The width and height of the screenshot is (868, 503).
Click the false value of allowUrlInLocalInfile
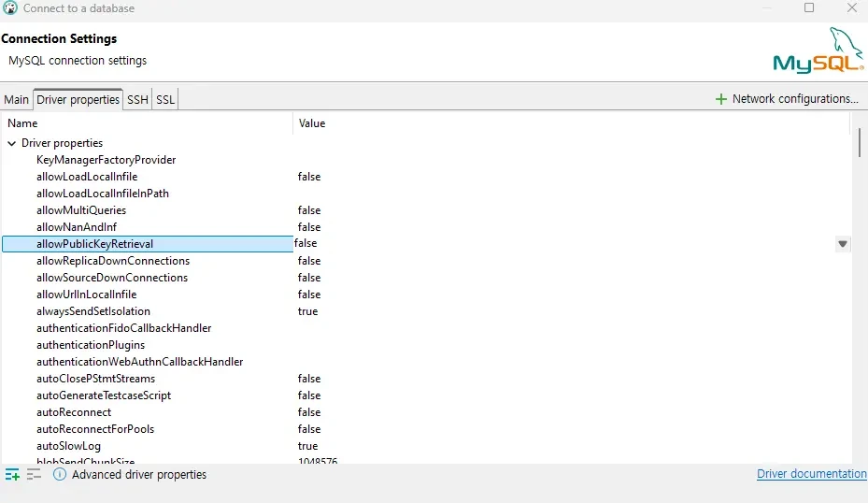[309, 295]
